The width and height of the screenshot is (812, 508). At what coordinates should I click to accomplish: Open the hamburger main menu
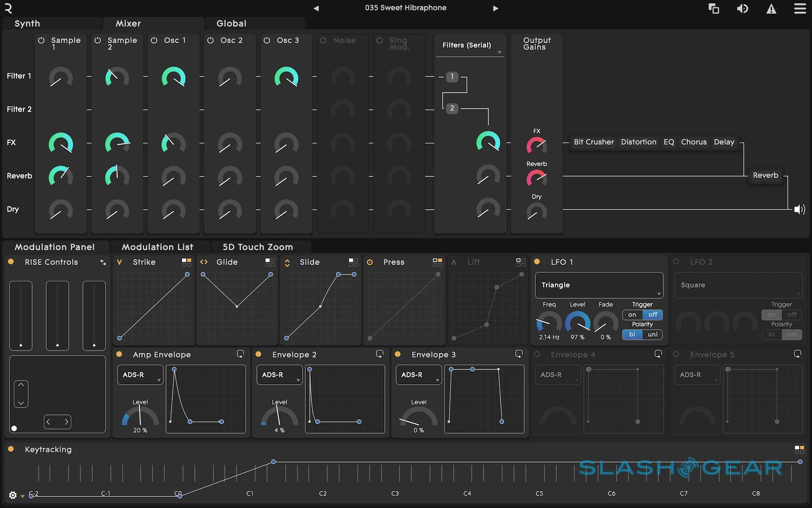tap(800, 9)
